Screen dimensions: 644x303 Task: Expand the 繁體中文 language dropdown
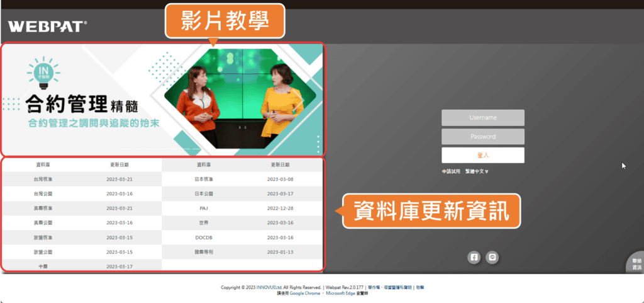pos(477,171)
